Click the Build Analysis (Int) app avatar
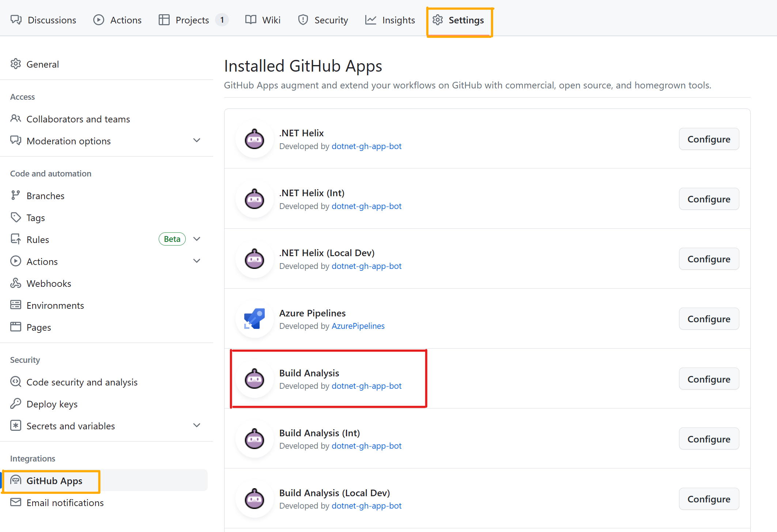The height and width of the screenshot is (532, 777). [254, 439]
